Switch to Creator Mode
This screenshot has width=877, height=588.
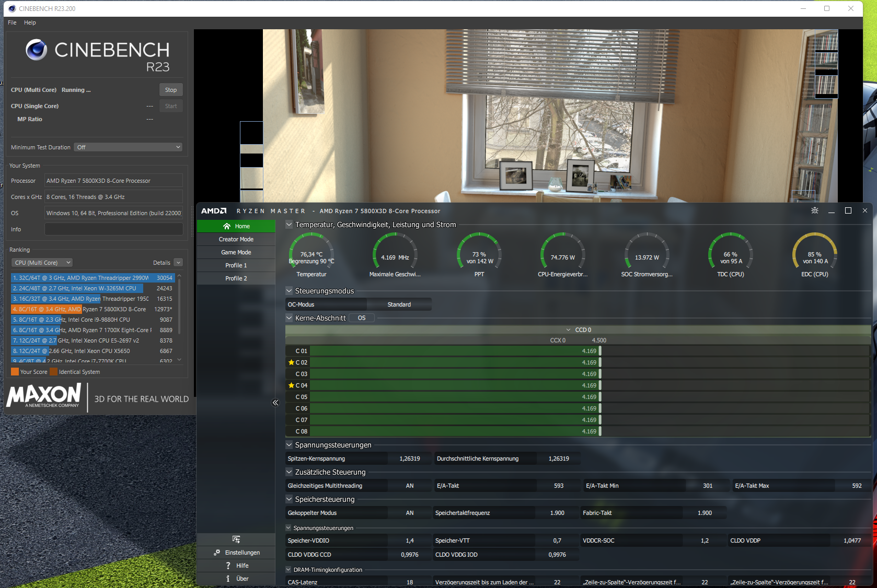(236, 239)
